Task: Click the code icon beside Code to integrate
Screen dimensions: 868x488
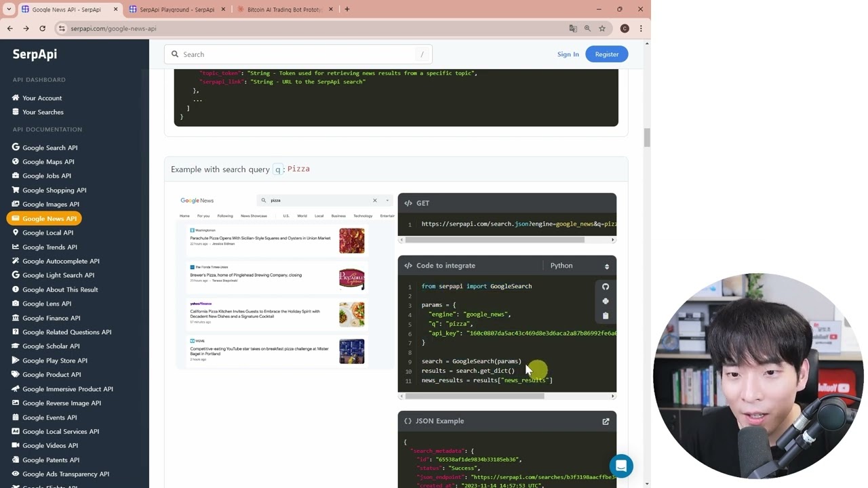Action: pyautogui.click(x=408, y=266)
